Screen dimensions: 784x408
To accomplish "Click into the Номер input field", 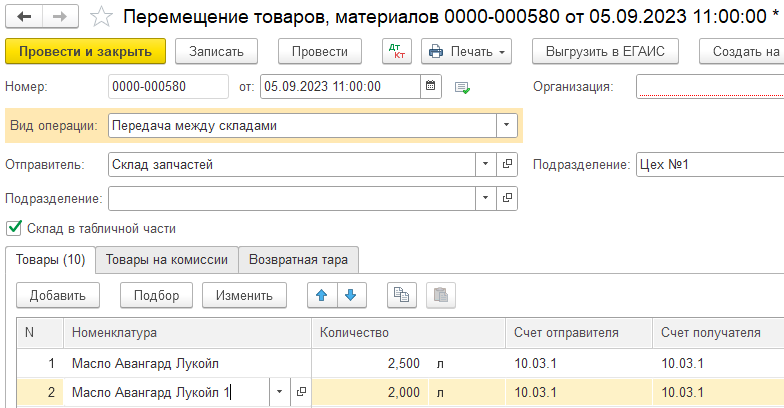I will (169, 86).
